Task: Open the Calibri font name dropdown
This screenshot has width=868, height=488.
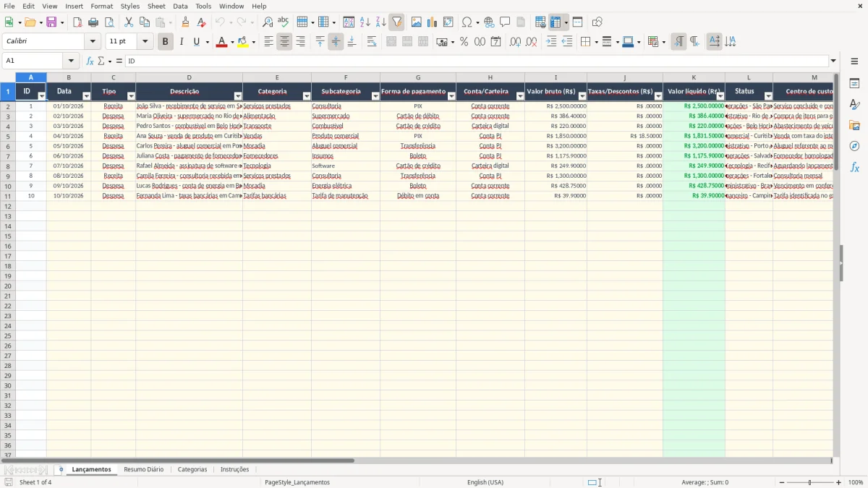Action: [x=93, y=42]
